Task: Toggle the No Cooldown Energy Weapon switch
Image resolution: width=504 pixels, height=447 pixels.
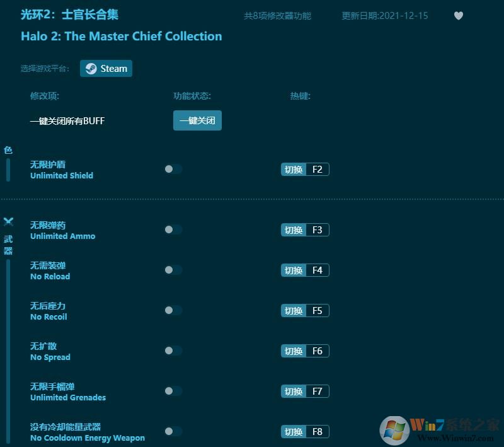Action: [172, 431]
